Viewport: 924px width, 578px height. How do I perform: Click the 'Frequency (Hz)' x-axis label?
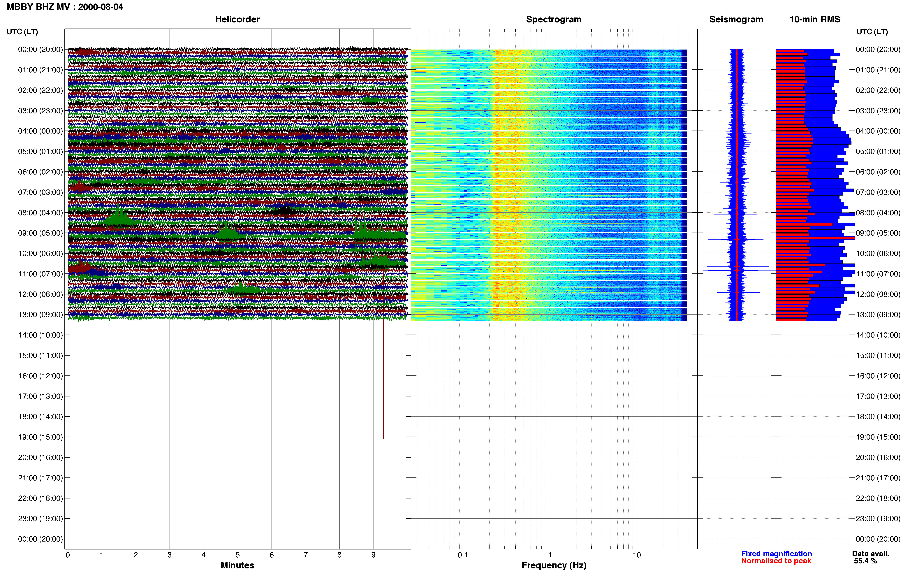(554, 565)
